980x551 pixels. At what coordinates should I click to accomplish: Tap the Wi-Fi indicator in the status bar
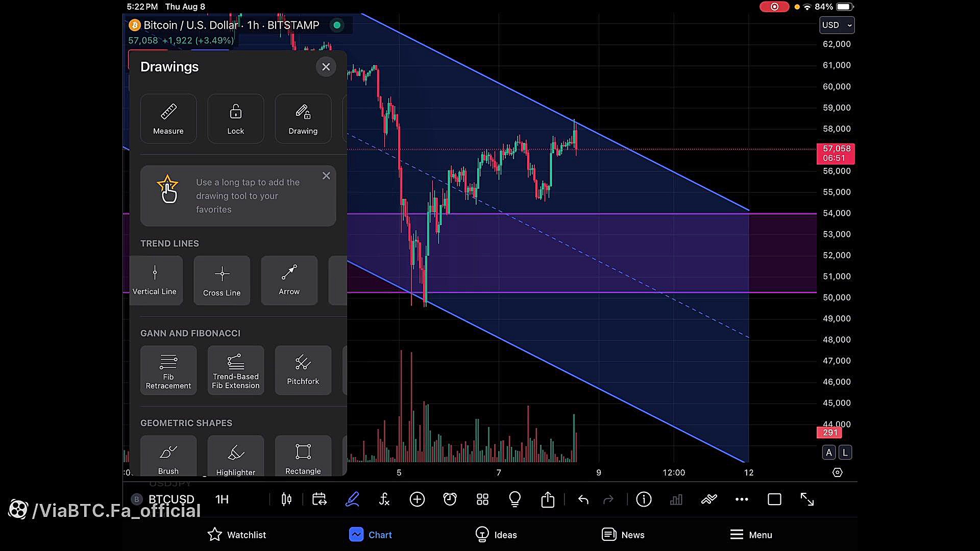coord(807,7)
